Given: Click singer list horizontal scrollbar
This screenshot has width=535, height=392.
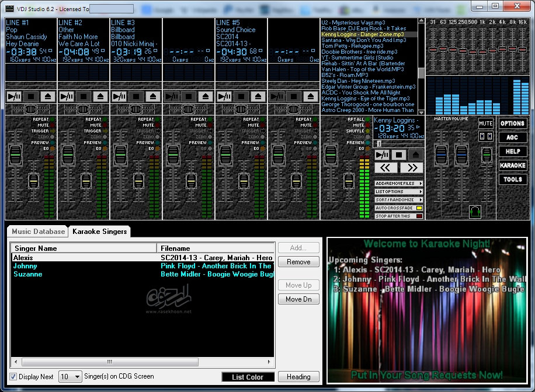Looking at the screenshot, I should point(110,362).
